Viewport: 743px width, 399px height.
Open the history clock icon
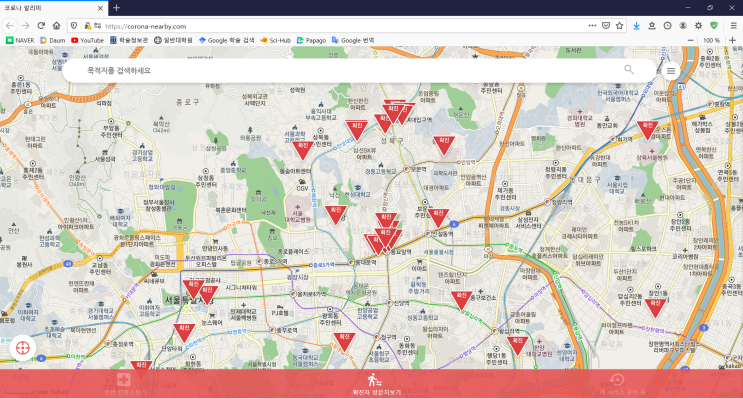(667, 26)
